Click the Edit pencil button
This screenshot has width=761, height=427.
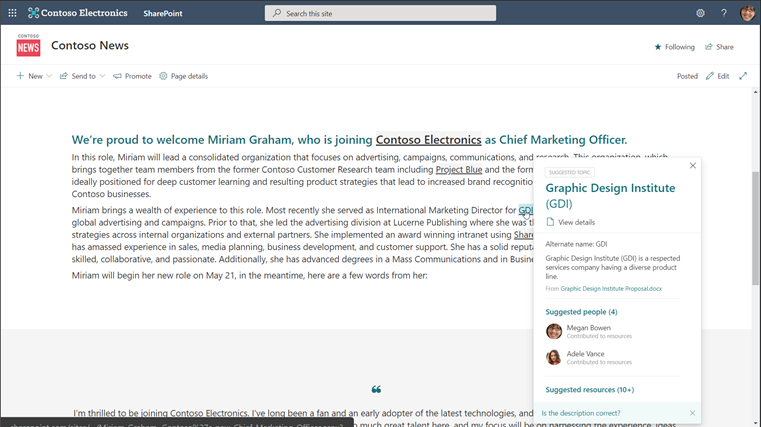click(x=717, y=76)
